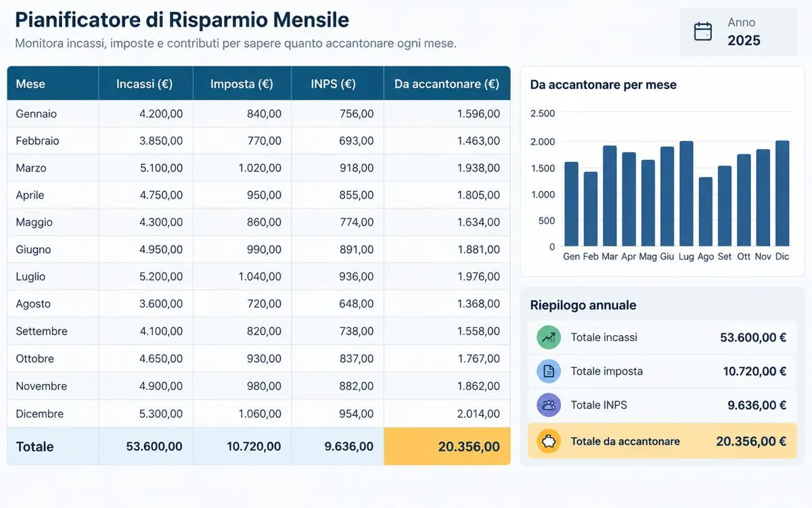812x508 pixels.
Task: Click the Lug bar in the chart
Action: (686, 194)
